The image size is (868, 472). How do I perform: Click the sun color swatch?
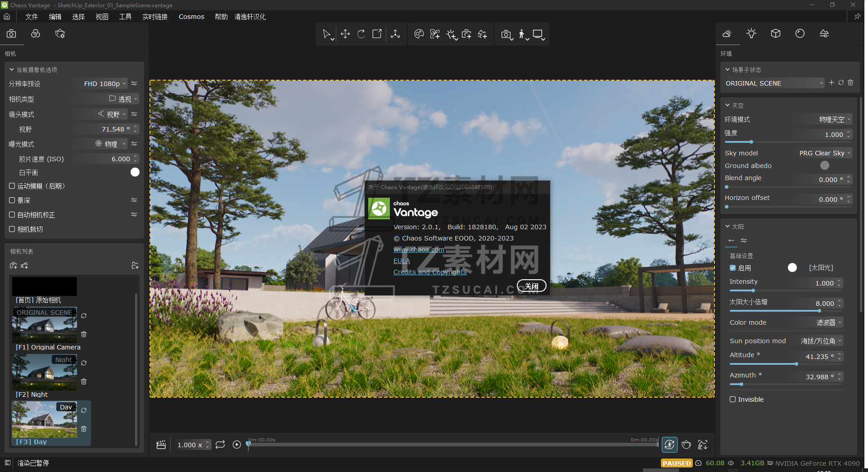792,268
